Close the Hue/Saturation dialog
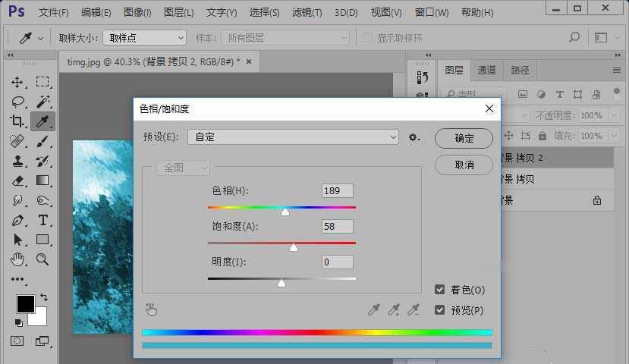Viewport: 629px width, 364px height. (489, 108)
